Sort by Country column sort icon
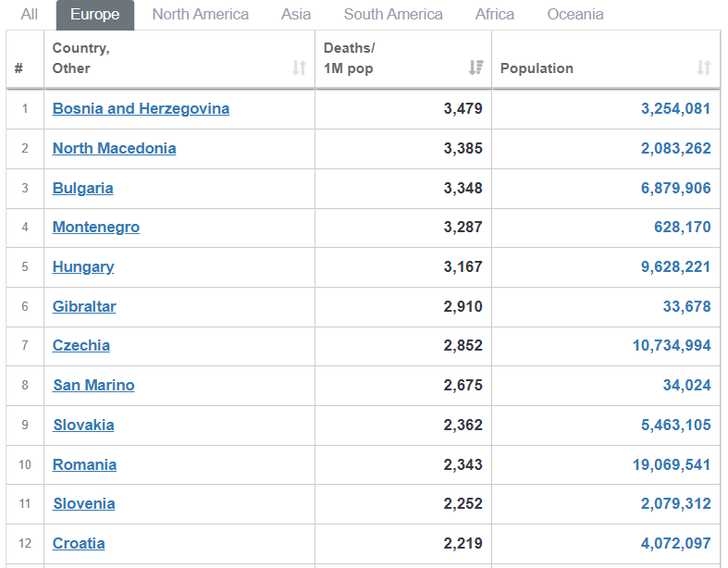 click(x=299, y=68)
